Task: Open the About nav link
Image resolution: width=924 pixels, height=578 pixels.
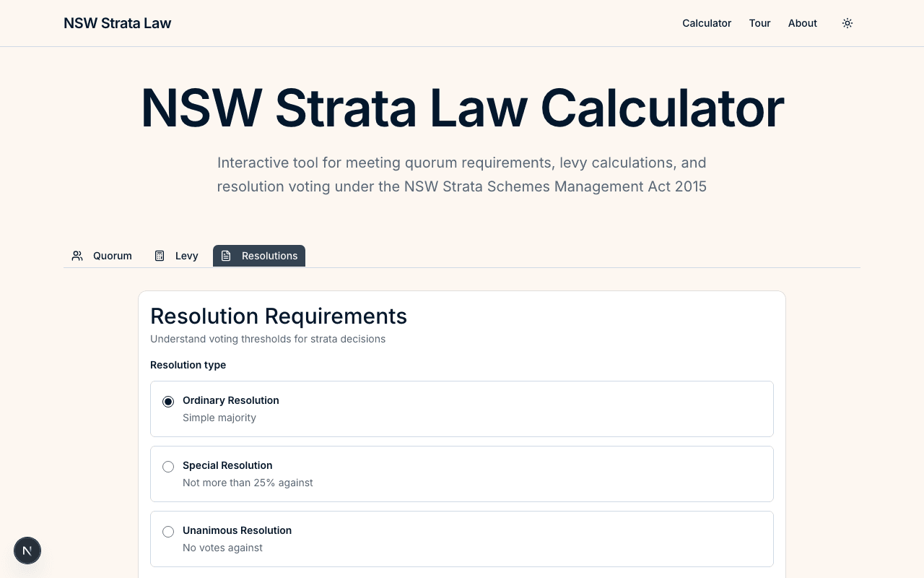Action: [803, 23]
